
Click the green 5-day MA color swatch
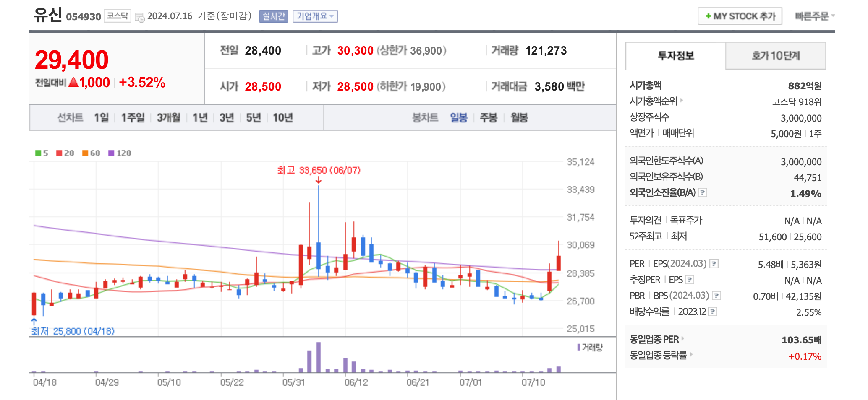[x=37, y=153]
